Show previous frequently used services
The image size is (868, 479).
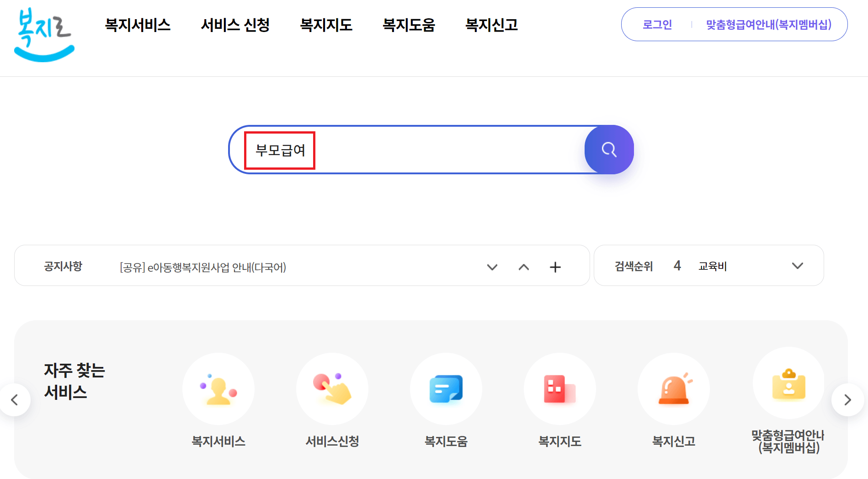(x=15, y=400)
